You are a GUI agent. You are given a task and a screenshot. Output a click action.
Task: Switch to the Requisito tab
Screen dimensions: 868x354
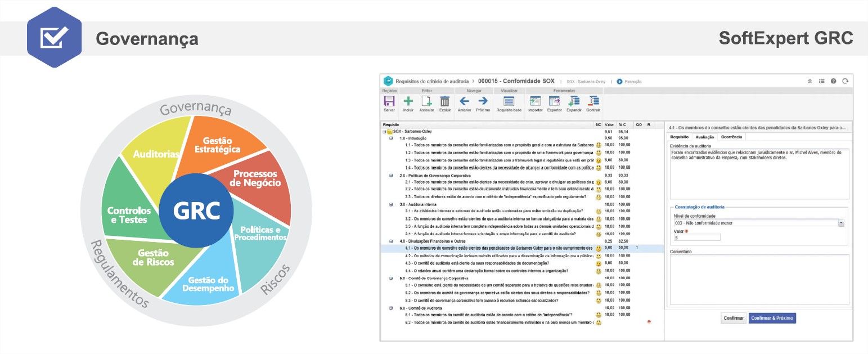coord(680,137)
